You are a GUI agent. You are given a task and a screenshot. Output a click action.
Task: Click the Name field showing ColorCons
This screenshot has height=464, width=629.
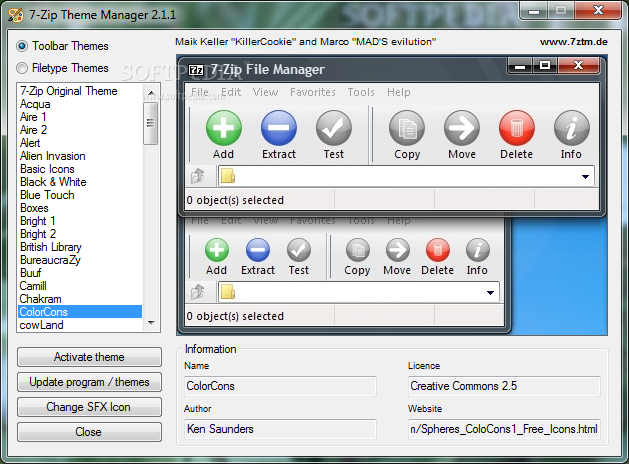280,386
